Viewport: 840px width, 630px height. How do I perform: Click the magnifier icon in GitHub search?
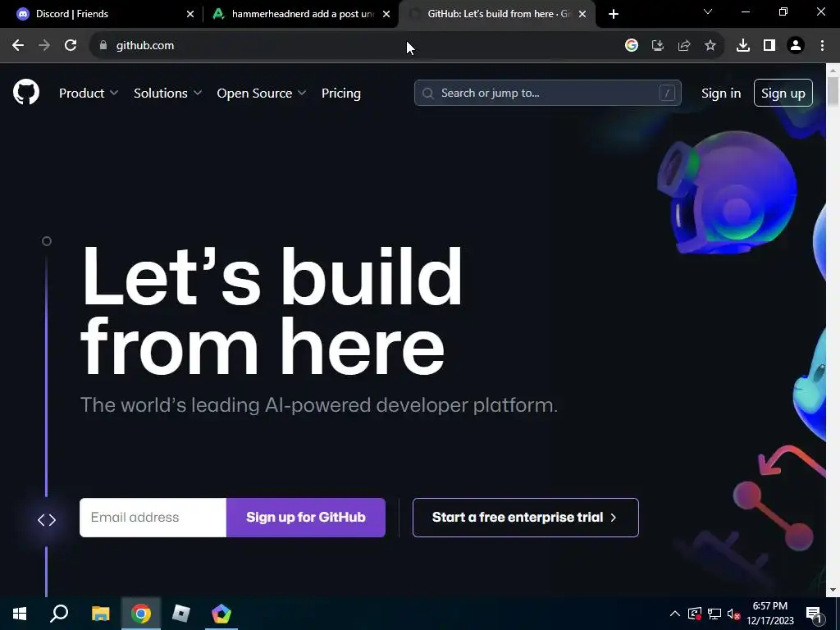428,94
